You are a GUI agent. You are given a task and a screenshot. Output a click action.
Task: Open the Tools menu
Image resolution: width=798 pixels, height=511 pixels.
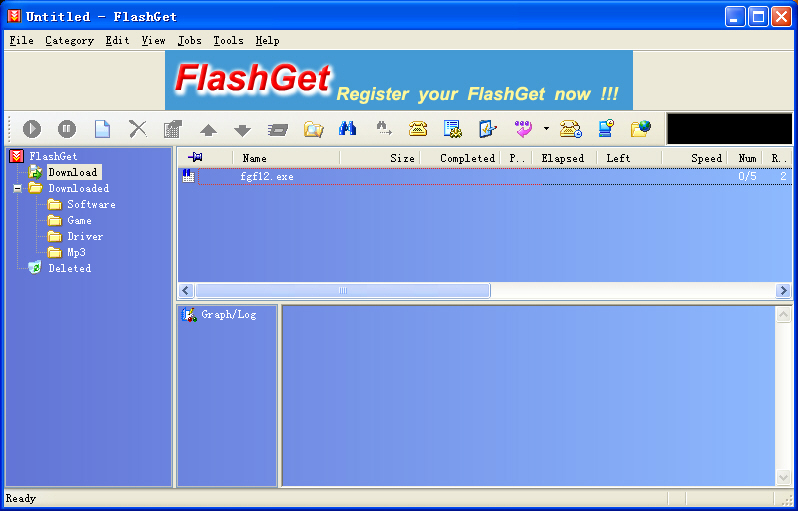tap(228, 40)
